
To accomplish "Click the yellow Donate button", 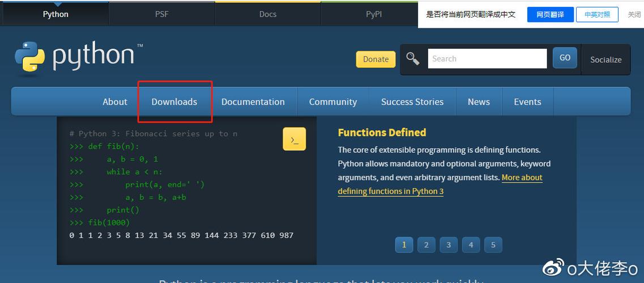I will tap(376, 59).
